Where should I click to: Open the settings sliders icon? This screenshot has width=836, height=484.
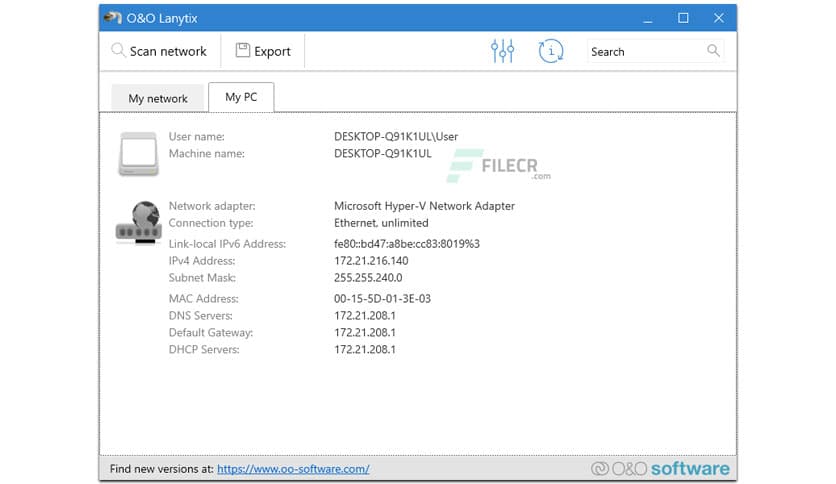coord(502,51)
